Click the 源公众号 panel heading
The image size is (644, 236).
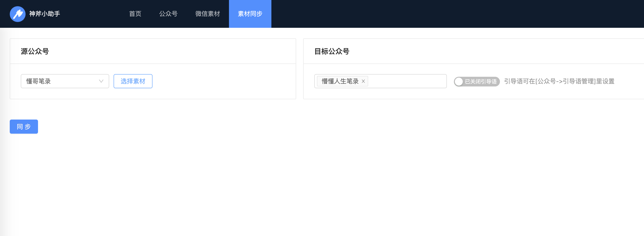pyautogui.click(x=35, y=51)
